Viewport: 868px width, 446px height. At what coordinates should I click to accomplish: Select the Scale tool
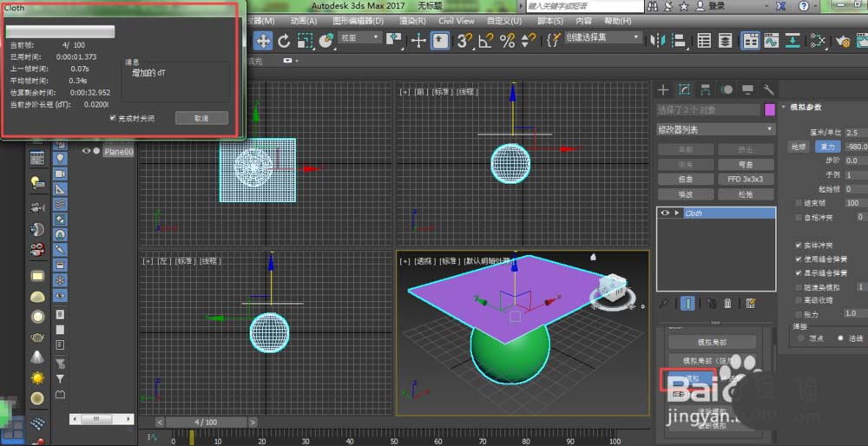click(305, 41)
